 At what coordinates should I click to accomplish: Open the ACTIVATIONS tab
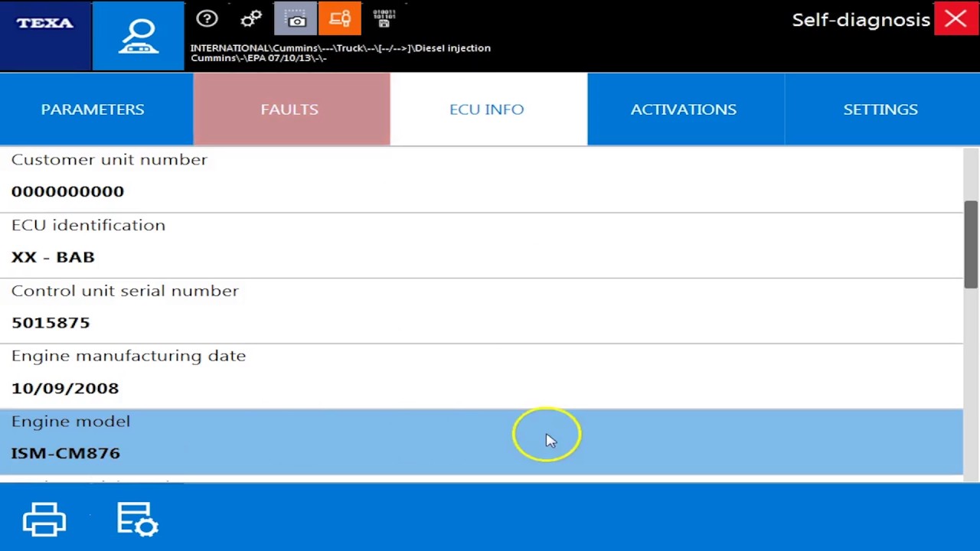686,109
